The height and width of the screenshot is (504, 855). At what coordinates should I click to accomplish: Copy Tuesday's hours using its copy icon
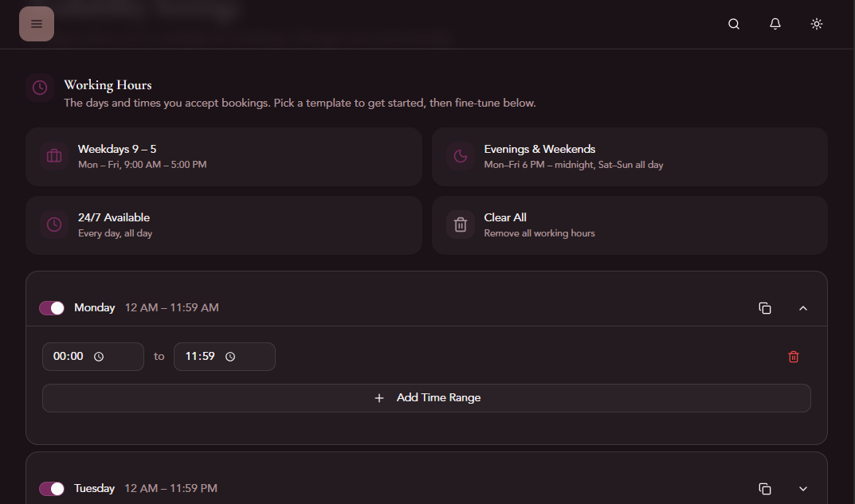[x=765, y=488]
